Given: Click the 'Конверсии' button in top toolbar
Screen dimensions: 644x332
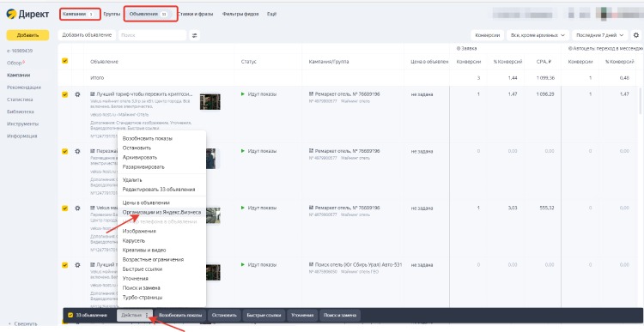Looking at the screenshot, I should pos(487,35).
